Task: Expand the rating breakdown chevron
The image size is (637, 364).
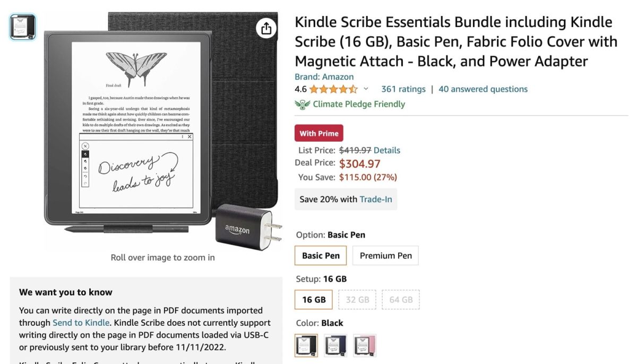Action: (366, 89)
